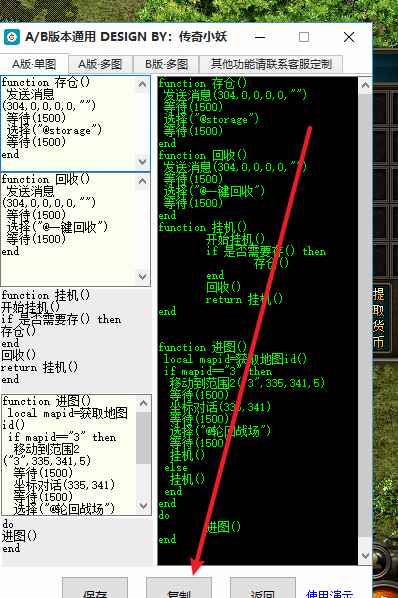
Task: Click up arrow of 回收 function box scrollbar
Action: tap(143, 182)
